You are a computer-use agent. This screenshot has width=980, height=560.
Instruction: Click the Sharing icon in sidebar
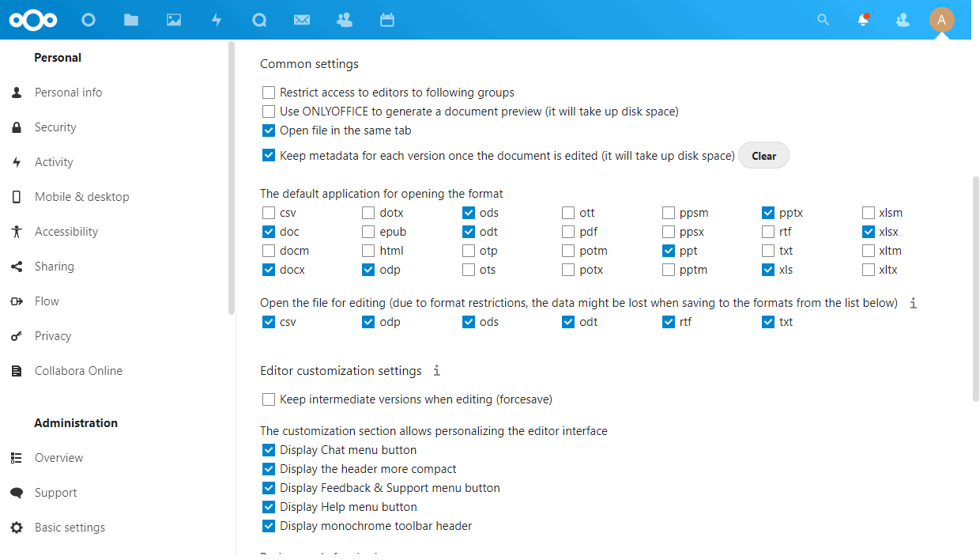point(17,267)
